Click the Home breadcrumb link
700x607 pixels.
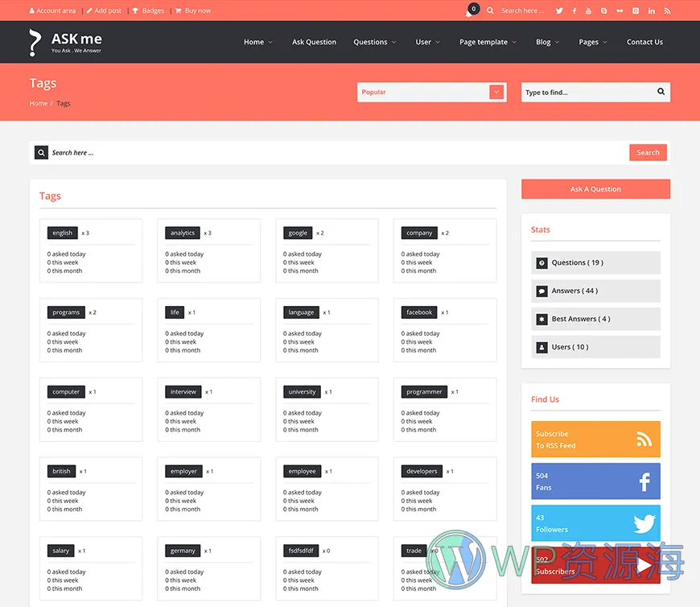(39, 104)
